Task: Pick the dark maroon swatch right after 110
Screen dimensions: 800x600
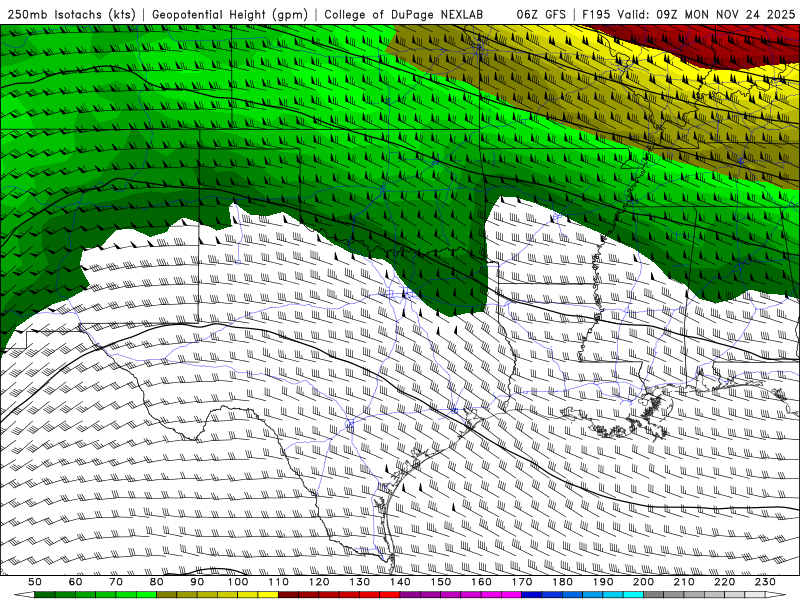Action: click(x=288, y=594)
